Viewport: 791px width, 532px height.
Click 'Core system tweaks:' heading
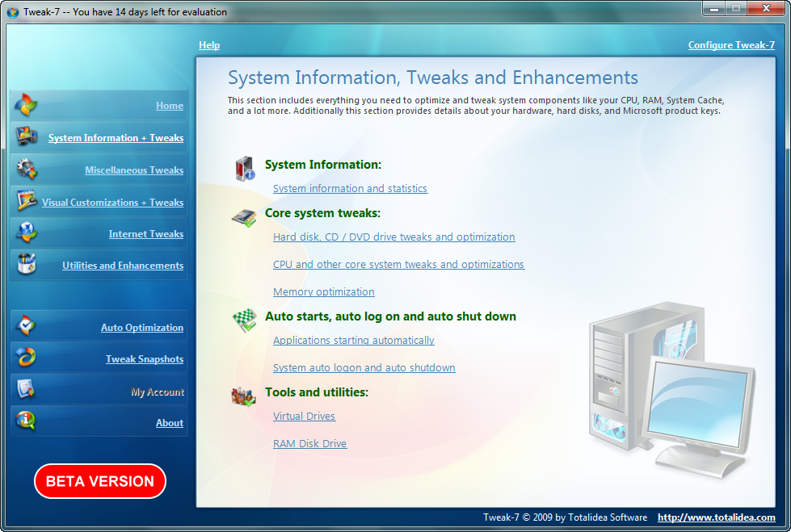tap(322, 213)
